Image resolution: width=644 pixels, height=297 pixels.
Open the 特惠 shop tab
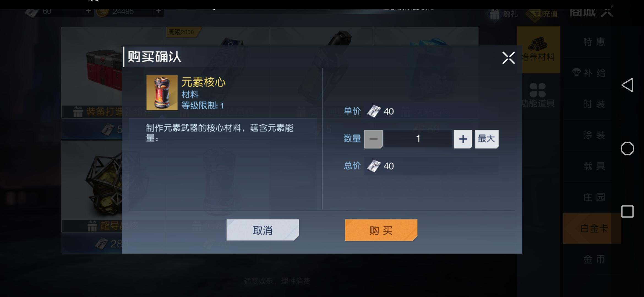click(x=594, y=42)
